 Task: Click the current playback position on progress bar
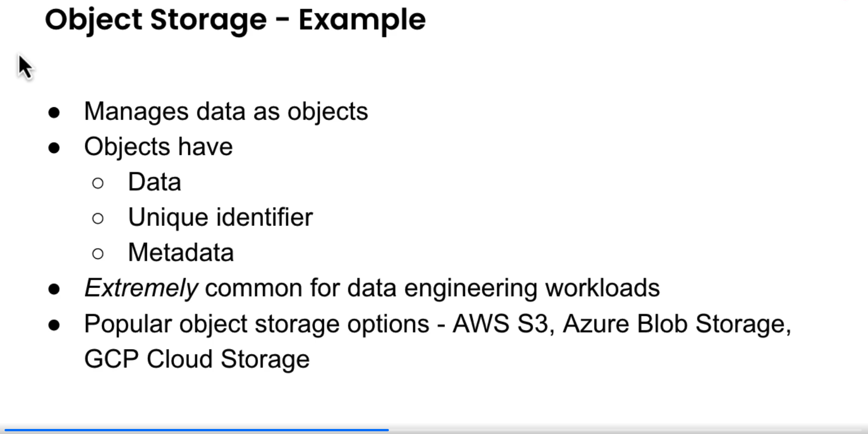pyautogui.click(x=388, y=430)
